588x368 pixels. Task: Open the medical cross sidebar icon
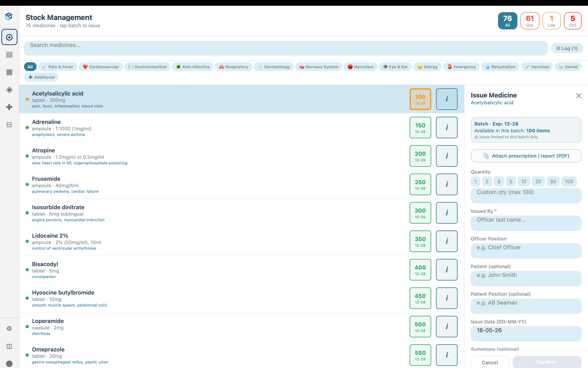[x=9, y=107]
